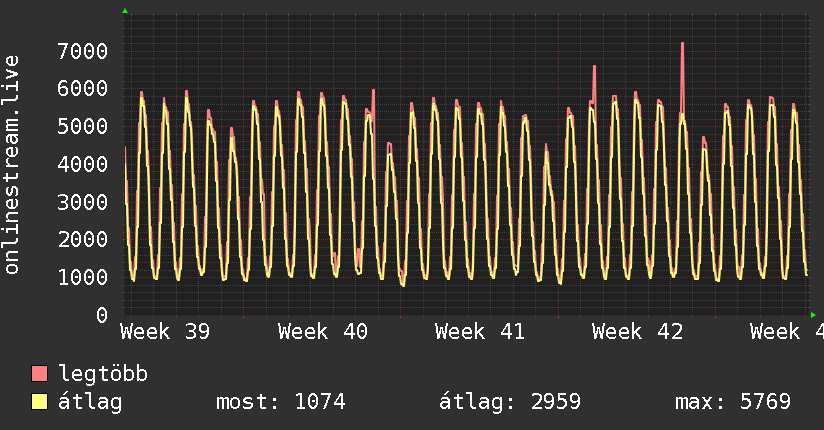Click the green arrow atop the y-axis

coord(125,11)
